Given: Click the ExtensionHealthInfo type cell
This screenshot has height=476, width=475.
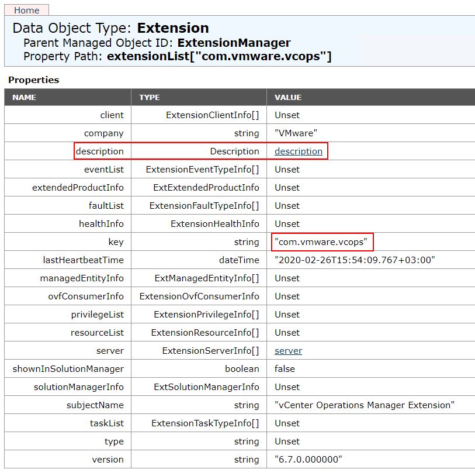Looking at the screenshot, I should (x=215, y=224).
